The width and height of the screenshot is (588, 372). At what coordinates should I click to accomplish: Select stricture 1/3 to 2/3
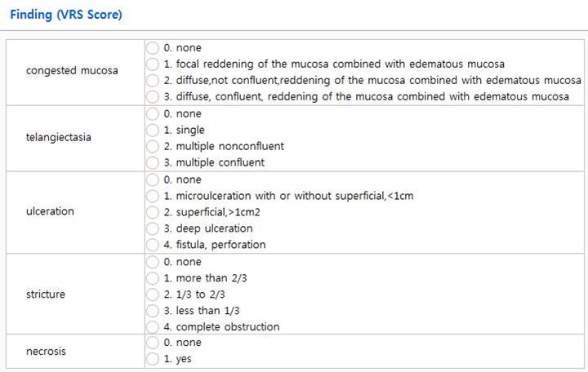tap(153, 294)
